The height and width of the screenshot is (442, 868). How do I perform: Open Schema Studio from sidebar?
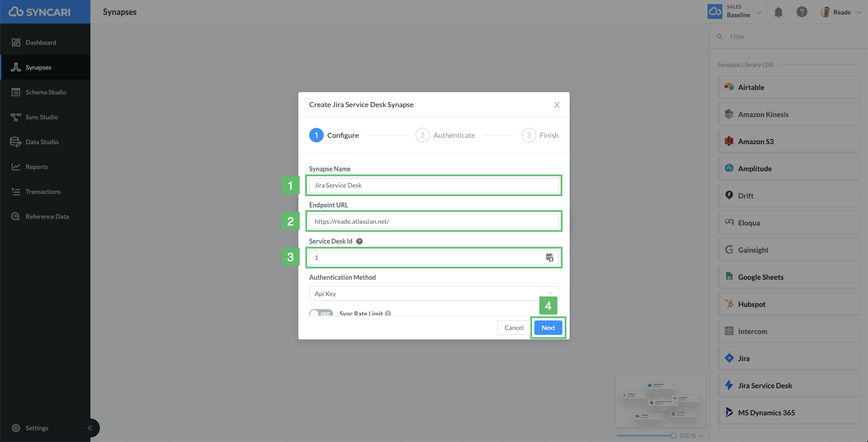tap(45, 92)
